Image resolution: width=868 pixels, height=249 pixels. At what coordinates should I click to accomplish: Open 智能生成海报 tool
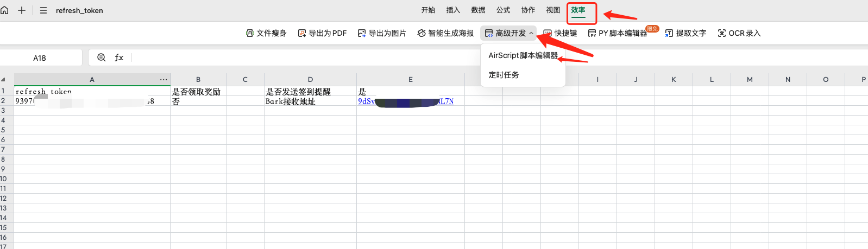click(445, 33)
